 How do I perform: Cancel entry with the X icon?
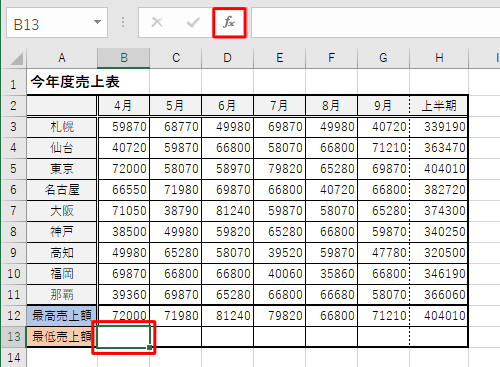157,23
